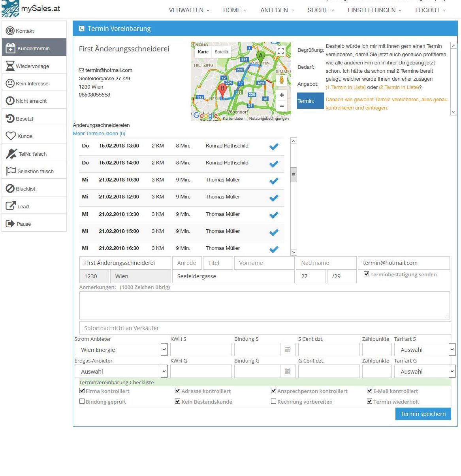Open the Tarifart S dropdown

[x=452, y=349]
